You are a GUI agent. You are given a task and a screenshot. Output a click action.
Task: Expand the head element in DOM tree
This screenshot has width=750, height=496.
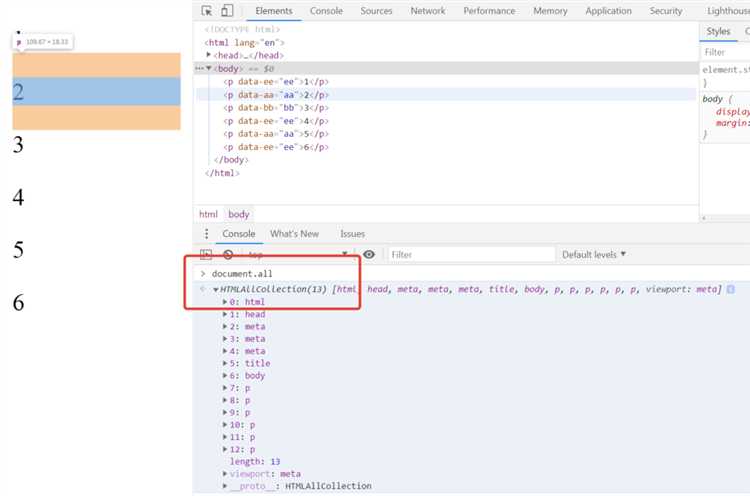pos(209,55)
